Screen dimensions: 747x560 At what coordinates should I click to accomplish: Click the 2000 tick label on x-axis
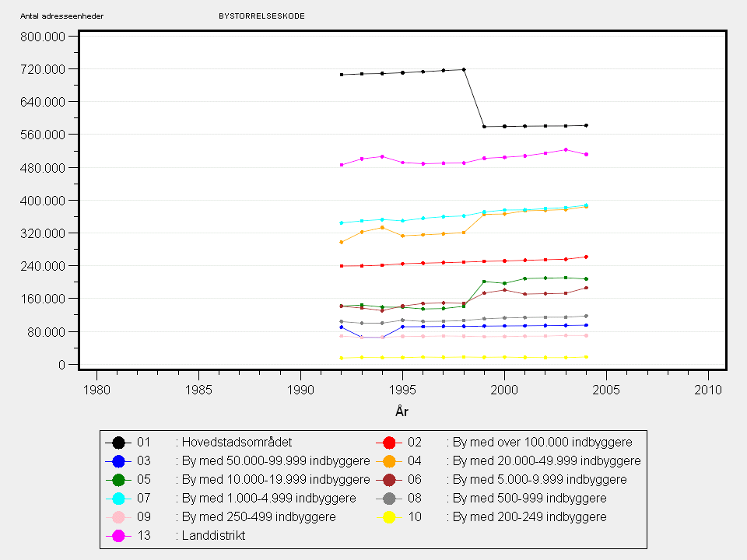[504, 388]
